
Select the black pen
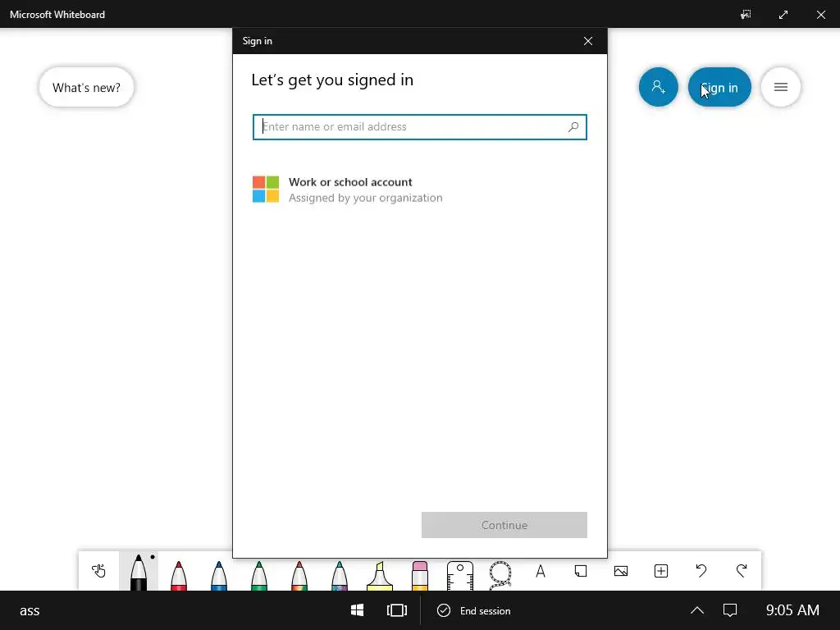pyautogui.click(x=138, y=572)
